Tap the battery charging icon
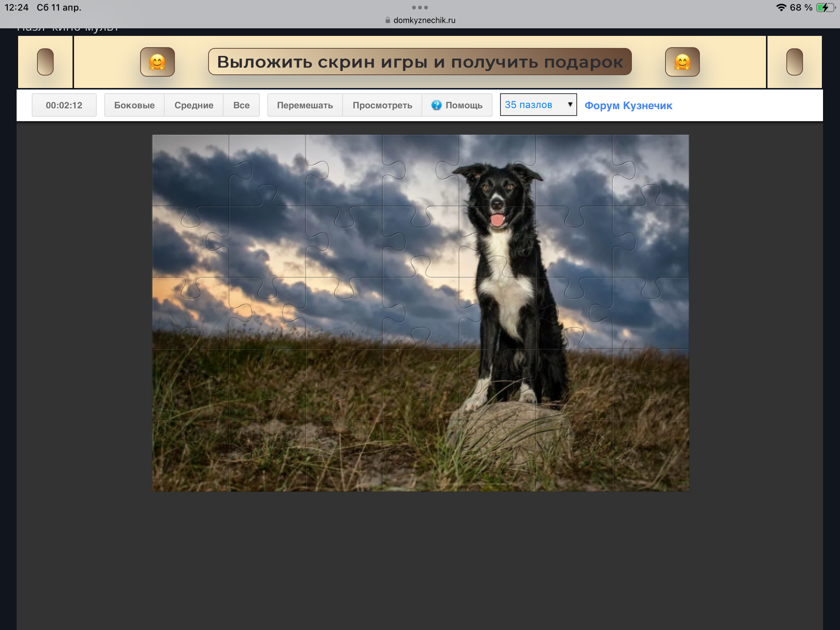This screenshot has width=840, height=630. click(825, 8)
